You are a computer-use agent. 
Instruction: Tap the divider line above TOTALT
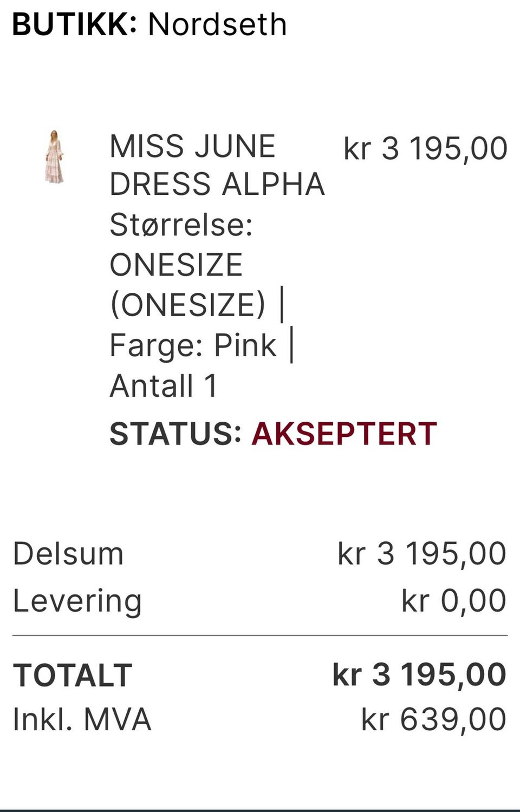point(260,636)
